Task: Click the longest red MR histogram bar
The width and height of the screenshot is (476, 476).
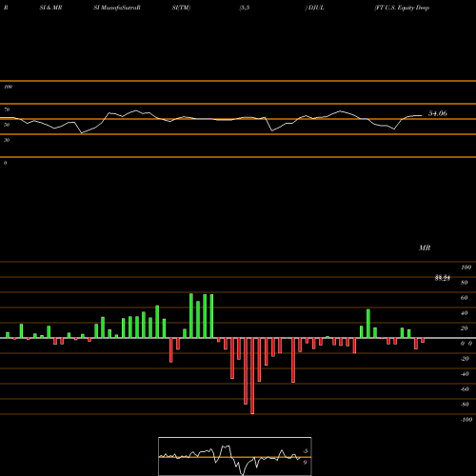Action: pos(252,376)
